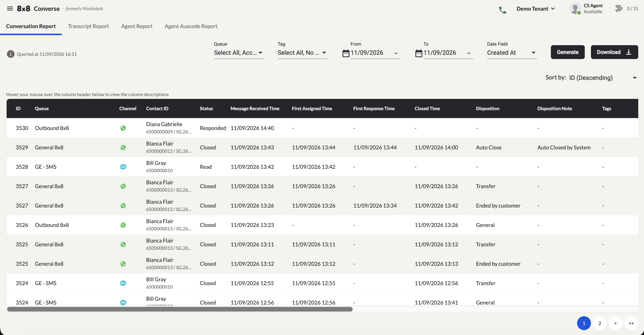Switch to the Conversation Report tab
Image resolution: width=644 pixels, height=335 pixels.
point(31,26)
